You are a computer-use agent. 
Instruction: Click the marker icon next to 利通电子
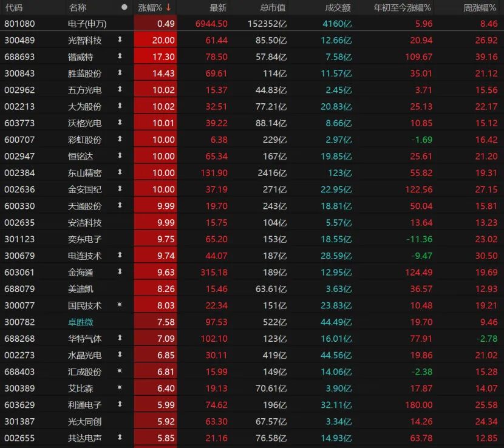120,404
